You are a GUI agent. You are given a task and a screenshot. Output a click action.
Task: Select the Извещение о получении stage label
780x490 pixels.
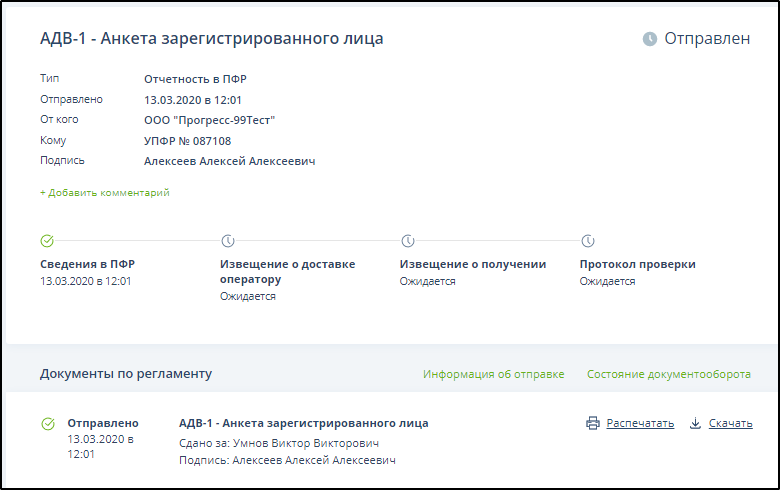click(x=472, y=264)
